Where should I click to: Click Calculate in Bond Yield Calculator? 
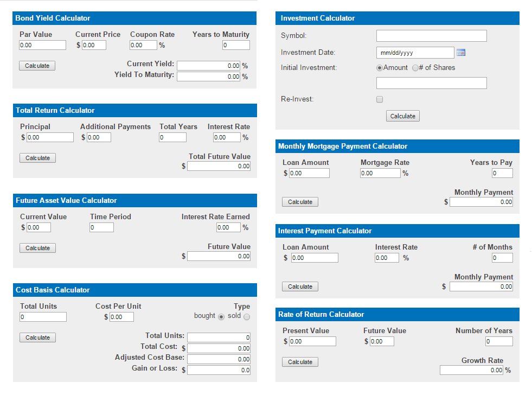click(x=37, y=66)
